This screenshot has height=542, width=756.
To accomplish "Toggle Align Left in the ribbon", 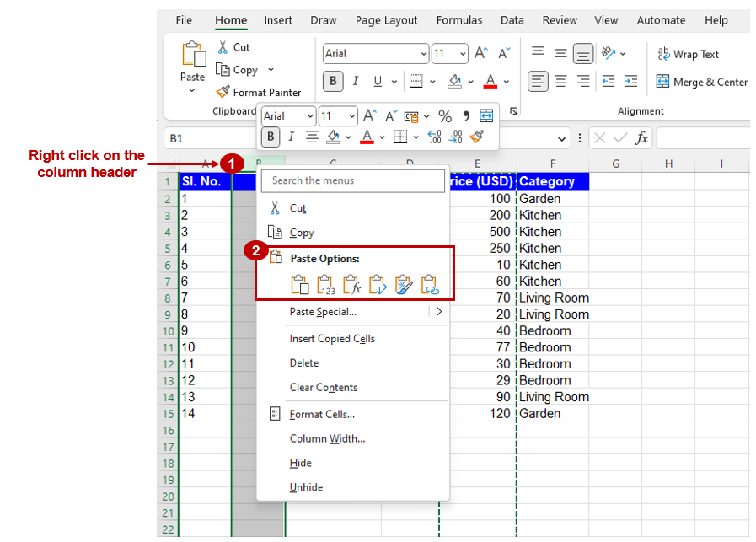I will pyautogui.click(x=538, y=81).
